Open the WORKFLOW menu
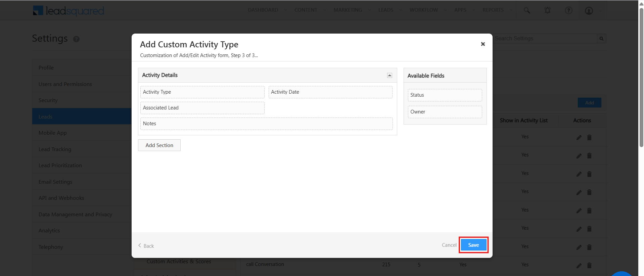Viewport: 644px width, 276px height. (423, 10)
